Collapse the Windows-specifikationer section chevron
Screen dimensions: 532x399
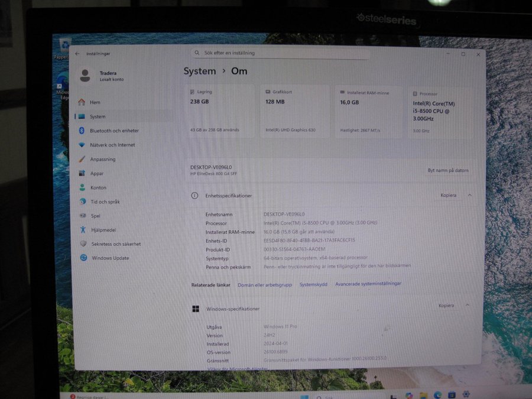point(468,306)
